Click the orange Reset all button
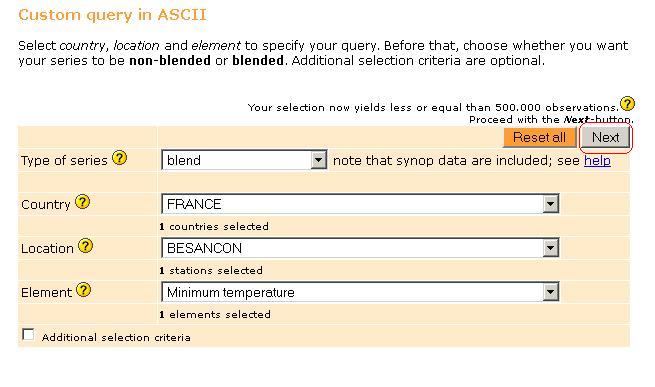The height and width of the screenshot is (387, 655). pyautogui.click(x=539, y=137)
